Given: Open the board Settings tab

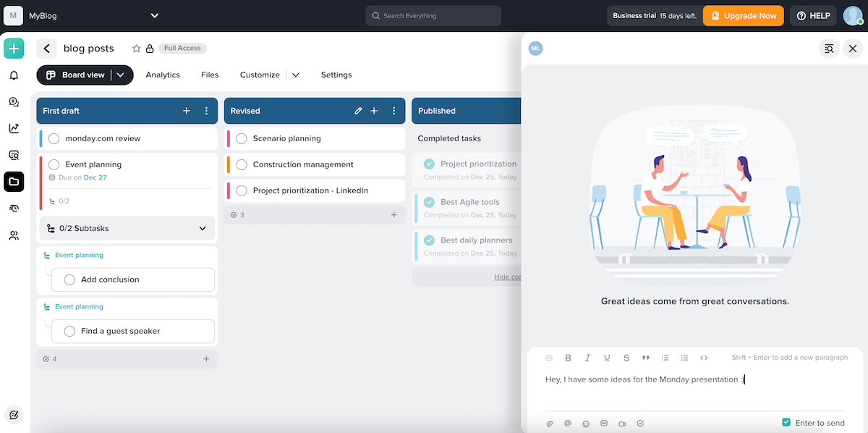Looking at the screenshot, I should (x=336, y=75).
